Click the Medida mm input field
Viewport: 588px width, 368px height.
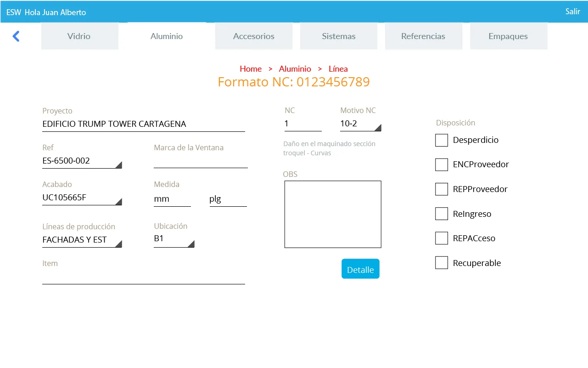point(172,199)
